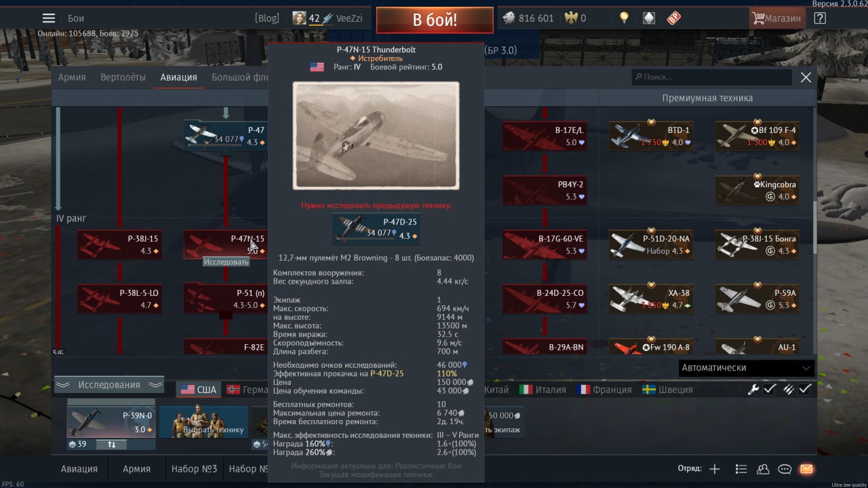Viewport: 868px width, 488px height.
Task: Open the squad list icon
Action: pos(741,469)
